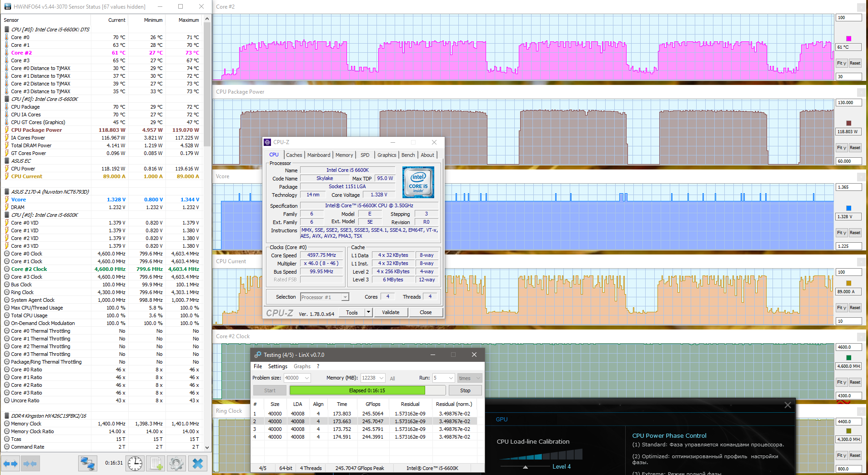Screen dimensions: 868x475
Task: Click the lightning icon beside Vcore row
Action: click(x=6, y=200)
